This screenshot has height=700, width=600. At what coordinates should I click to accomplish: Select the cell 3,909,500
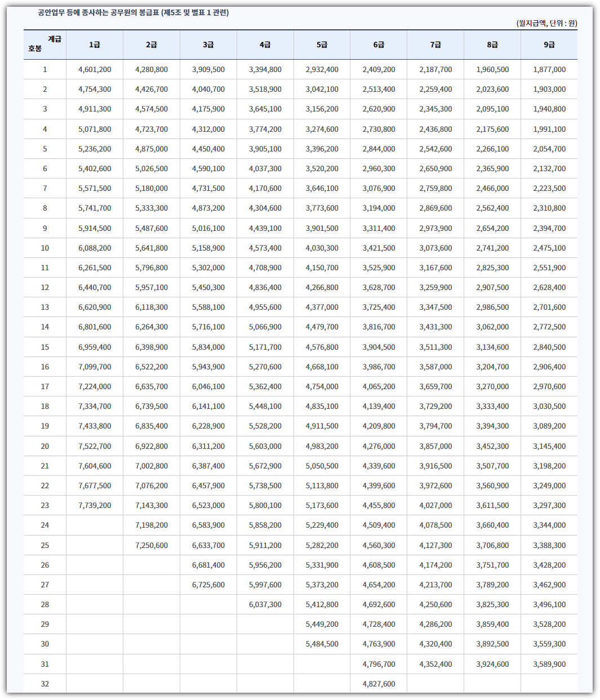point(208,70)
